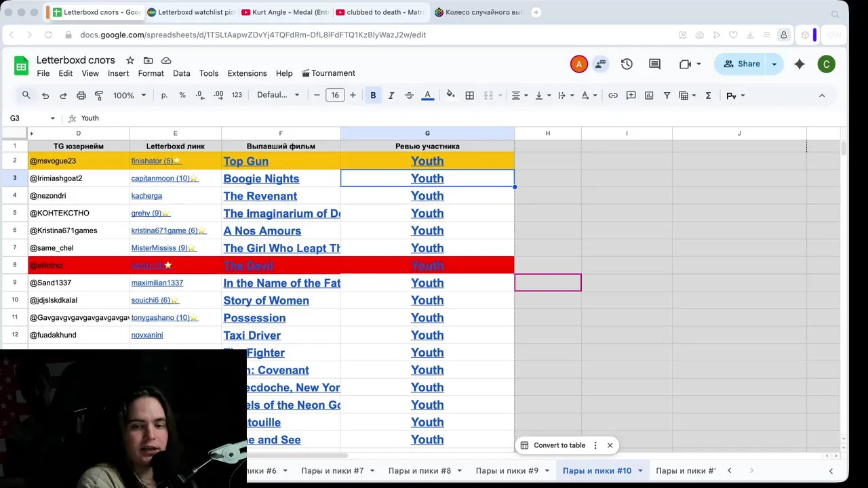Viewport: 868px width, 488px height.
Task: Open Boogie Nights film link
Action: 261,178
